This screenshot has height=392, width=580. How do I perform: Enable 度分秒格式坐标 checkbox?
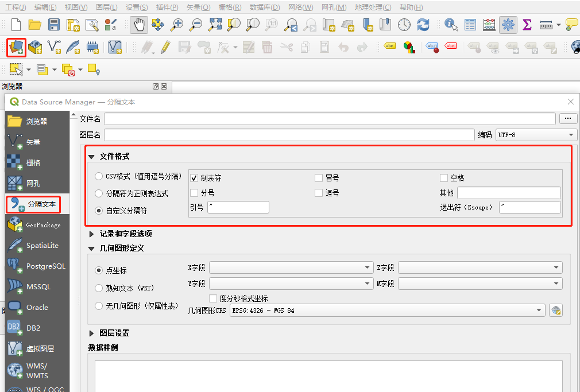coord(213,298)
